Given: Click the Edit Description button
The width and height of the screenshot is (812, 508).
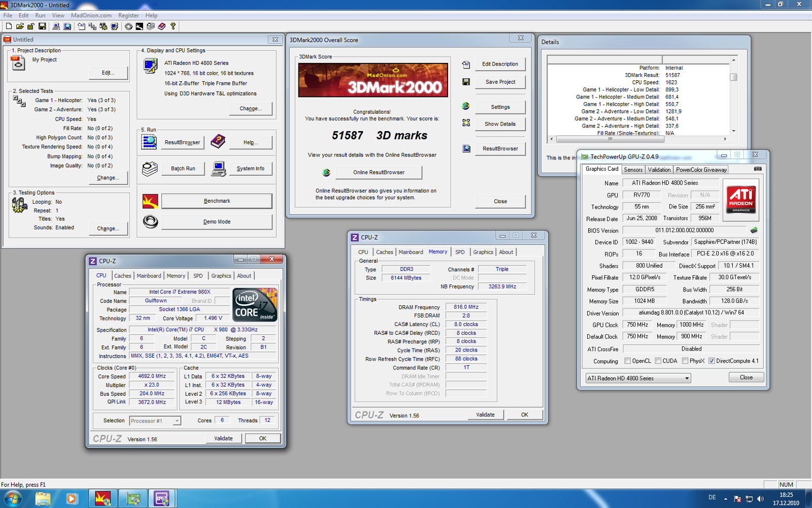Looking at the screenshot, I should (500, 64).
